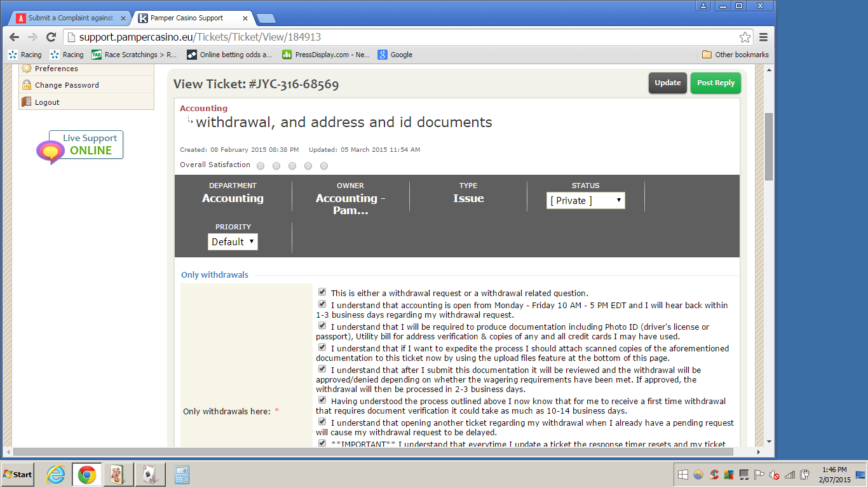868x488 pixels.
Task: Click the scrollbar down arrow
Action: pyautogui.click(x=769, y=442)
